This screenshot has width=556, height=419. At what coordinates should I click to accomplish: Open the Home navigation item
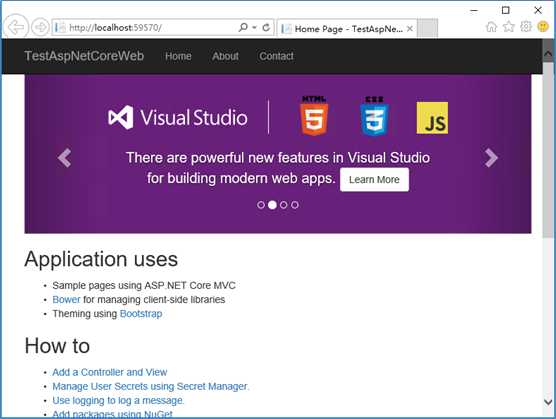pyautogui.click(x=178, y=56)
